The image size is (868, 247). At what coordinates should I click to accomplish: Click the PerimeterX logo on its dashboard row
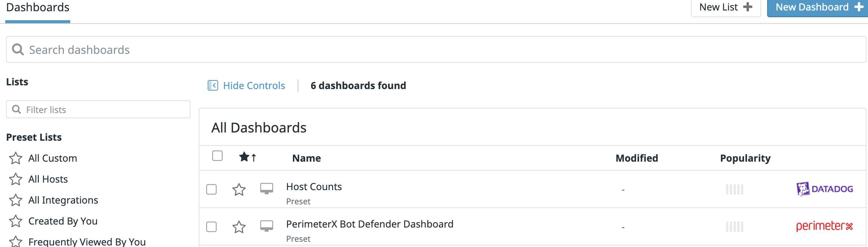point(824,226)
